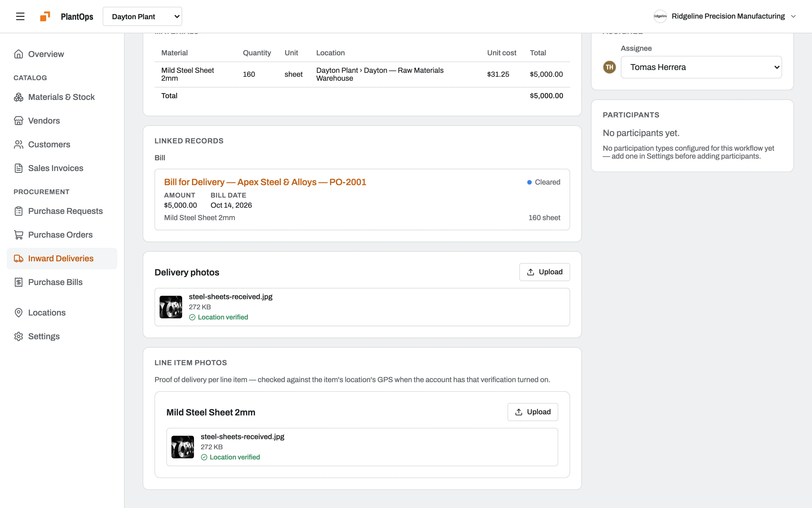Image resolution: width=812 pixels, height=508 pixels.
Task: Navigate to Materials & Stock
Action: pyautogui.click(x=62, y=97)
